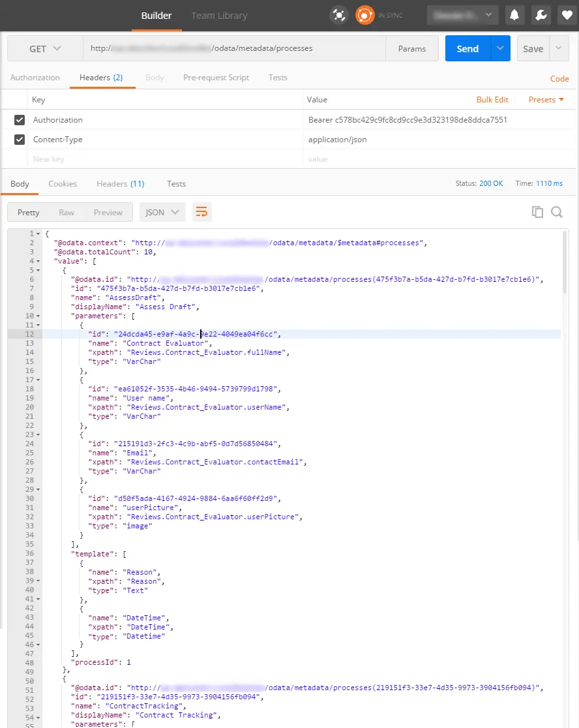
Task: Click the "ContractTracking" name value
Action: click(144, 706)
